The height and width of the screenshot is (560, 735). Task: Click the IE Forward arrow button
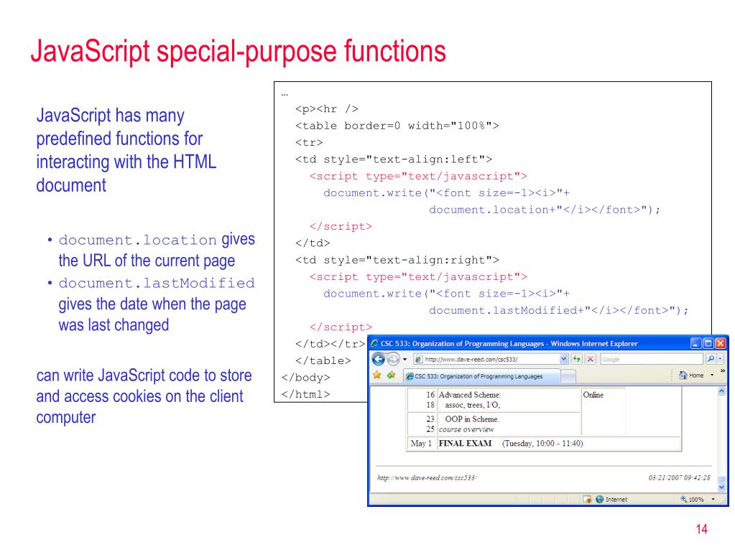tap(393, 359)
